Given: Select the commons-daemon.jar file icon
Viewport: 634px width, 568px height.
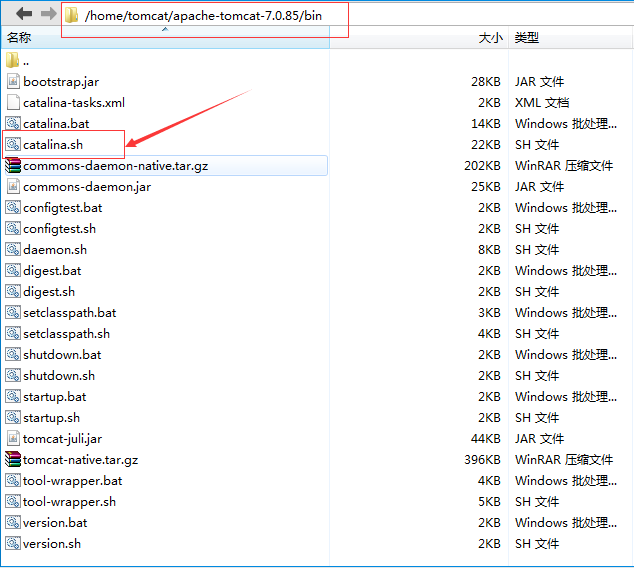Looking at the screenshot, I should pyautogui.click(x=13, y=186).
